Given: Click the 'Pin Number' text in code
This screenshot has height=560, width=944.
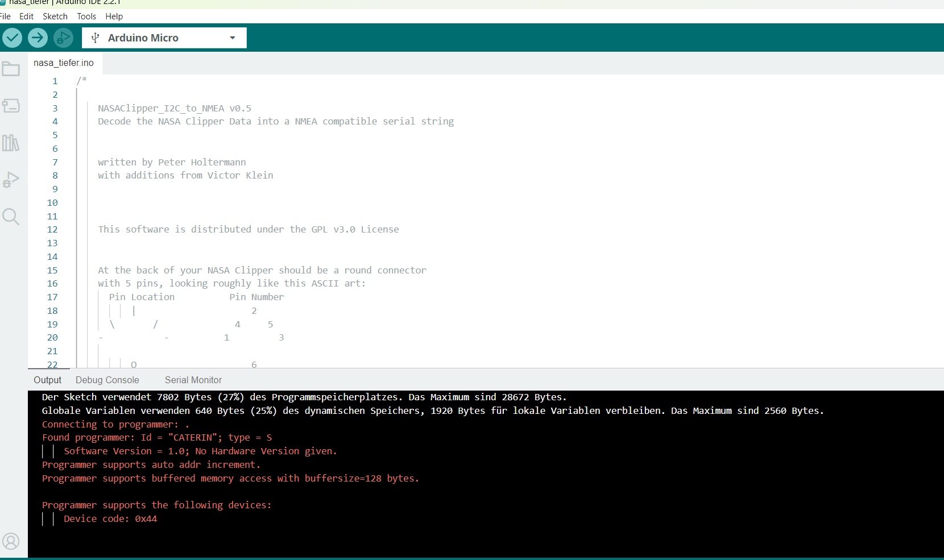Looking at the screenshot, I should 256,297.
